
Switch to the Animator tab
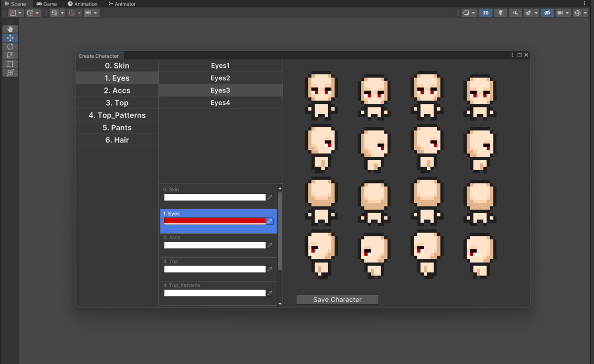pyautogui.click(x=122, y=3)
